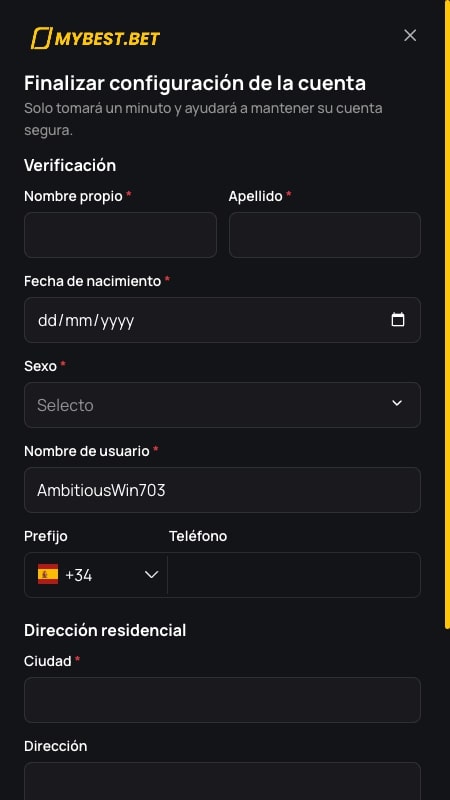Open the calendar picker icon for birth date
Screen dimensions: 450x800
click(x=397, y=319)
